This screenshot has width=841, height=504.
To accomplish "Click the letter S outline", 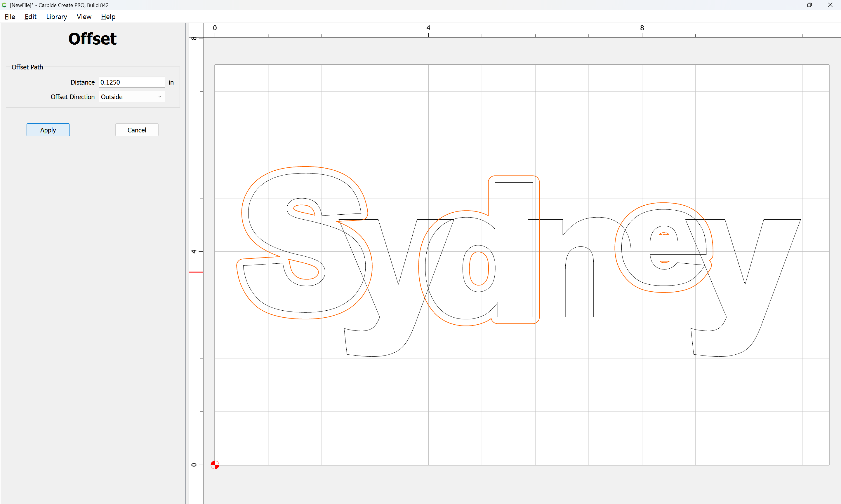I will click(249, 213).
